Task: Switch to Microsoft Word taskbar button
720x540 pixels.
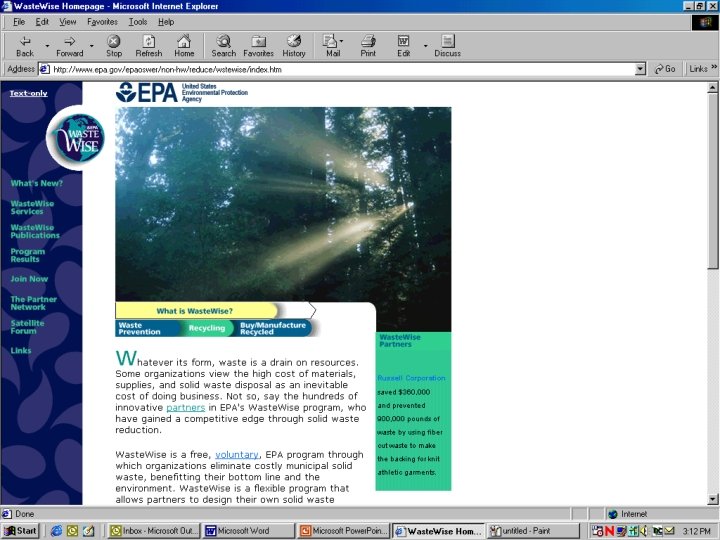Action: pyautogui.click(x=248, y=531)
